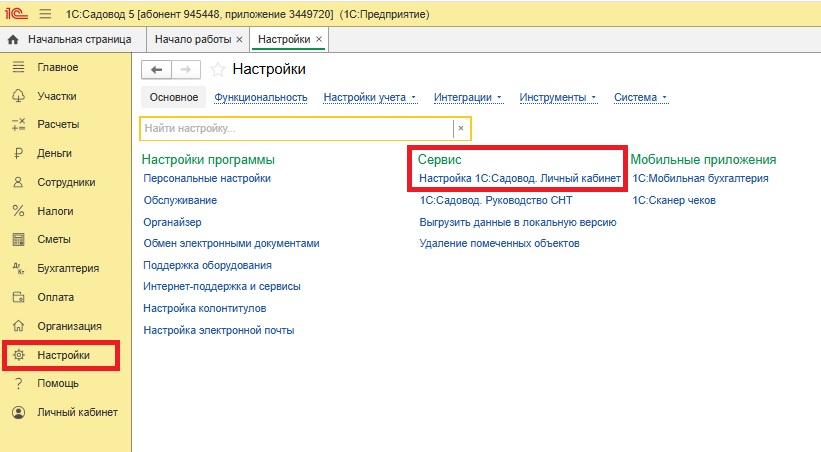The image size is (821, 452).
Task: Click the home icon of Начальная страница
Action: tap(13, 40)
